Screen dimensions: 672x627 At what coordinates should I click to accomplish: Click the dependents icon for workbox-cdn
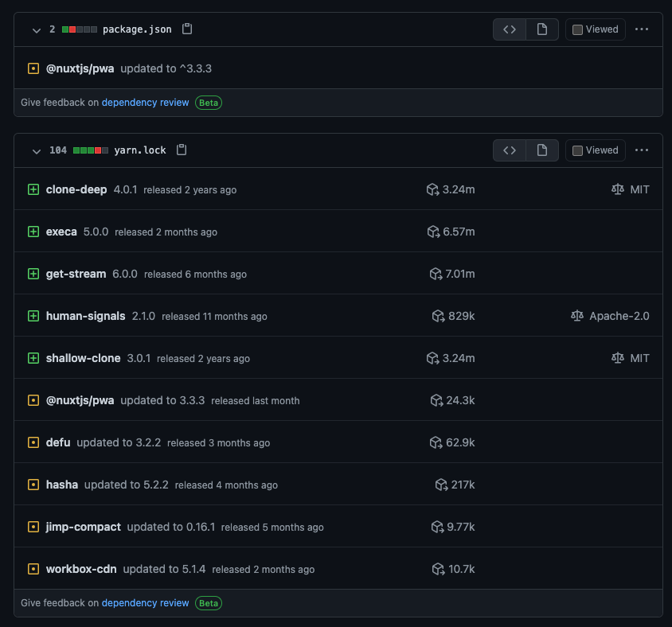pos(439,569)
